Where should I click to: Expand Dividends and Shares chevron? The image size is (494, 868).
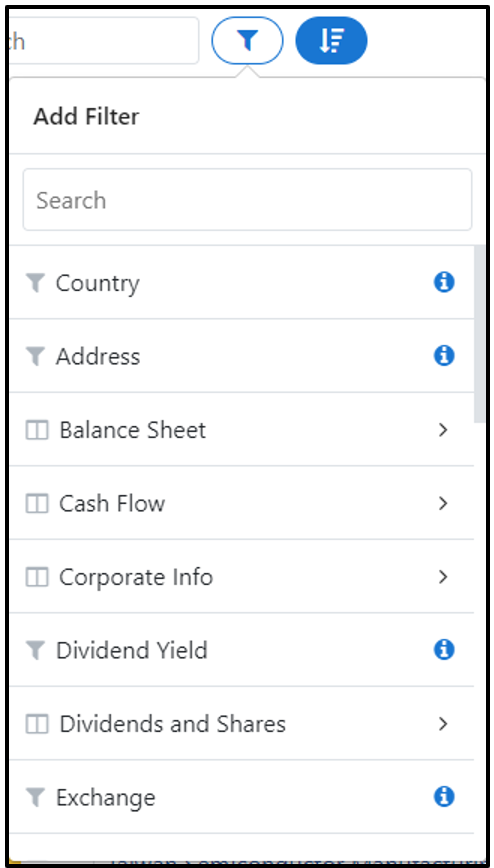pyautogui.click(x=442, y=724)
